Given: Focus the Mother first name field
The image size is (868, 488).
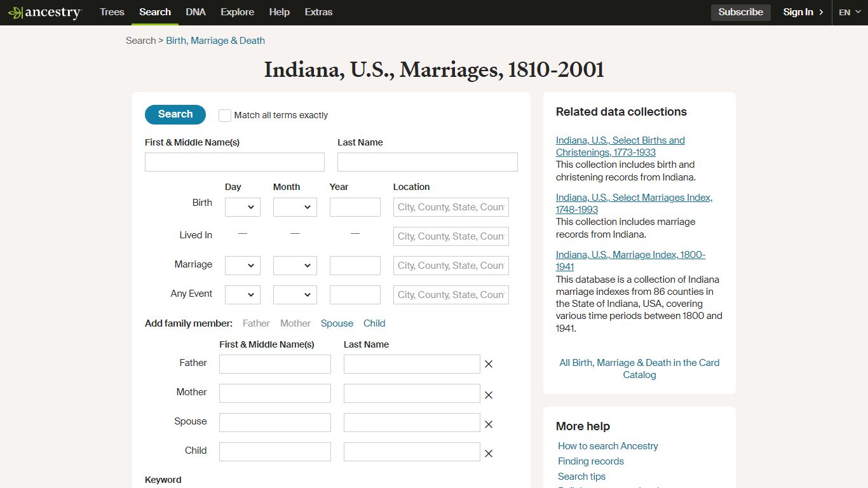Looking at the screenshot, I should tap(275, 393).
